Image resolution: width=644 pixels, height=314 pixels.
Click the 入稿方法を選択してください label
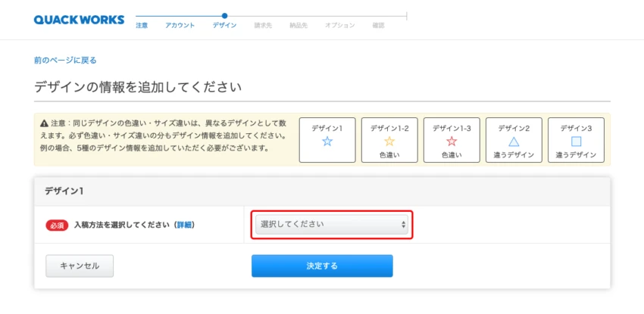[x=122, y=225]
